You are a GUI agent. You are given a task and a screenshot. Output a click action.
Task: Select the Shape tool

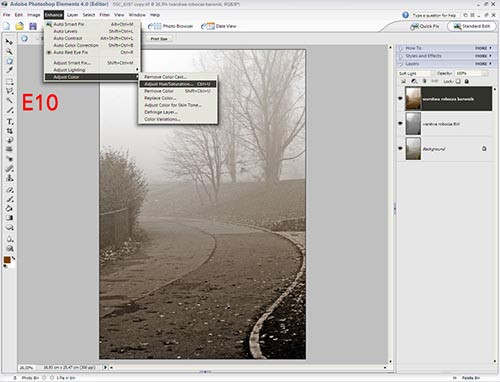pyautogui.click(x=9, y=227)
